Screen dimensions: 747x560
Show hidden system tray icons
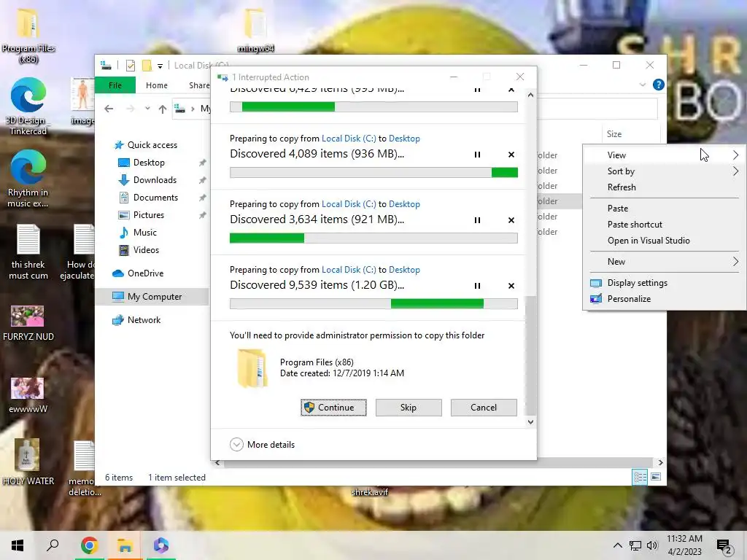click(x=617, y=545)
